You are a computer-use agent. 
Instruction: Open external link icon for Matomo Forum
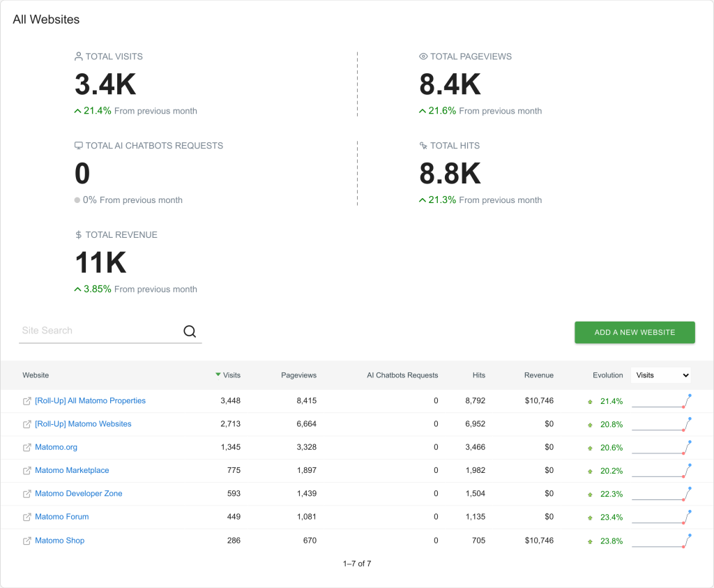(27, 517)
